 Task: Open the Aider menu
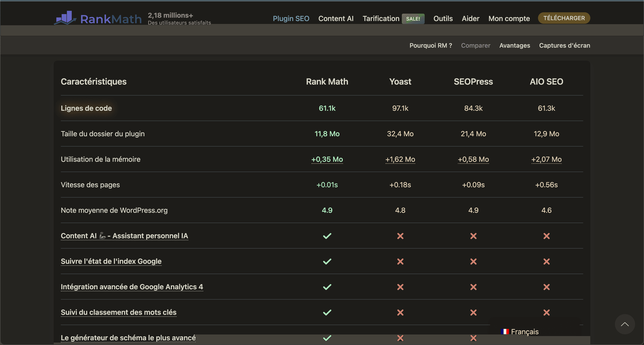470,19
